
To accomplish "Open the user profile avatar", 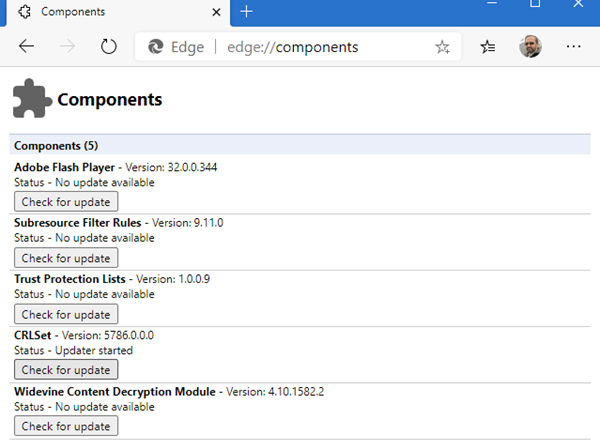I will 530,47.
